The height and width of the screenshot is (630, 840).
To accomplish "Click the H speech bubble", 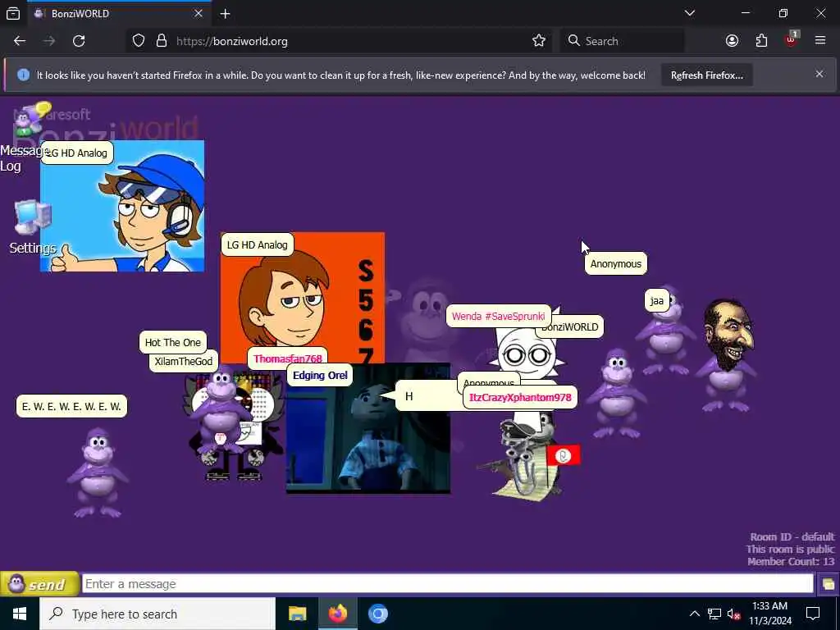I will [x=427, y=396].
